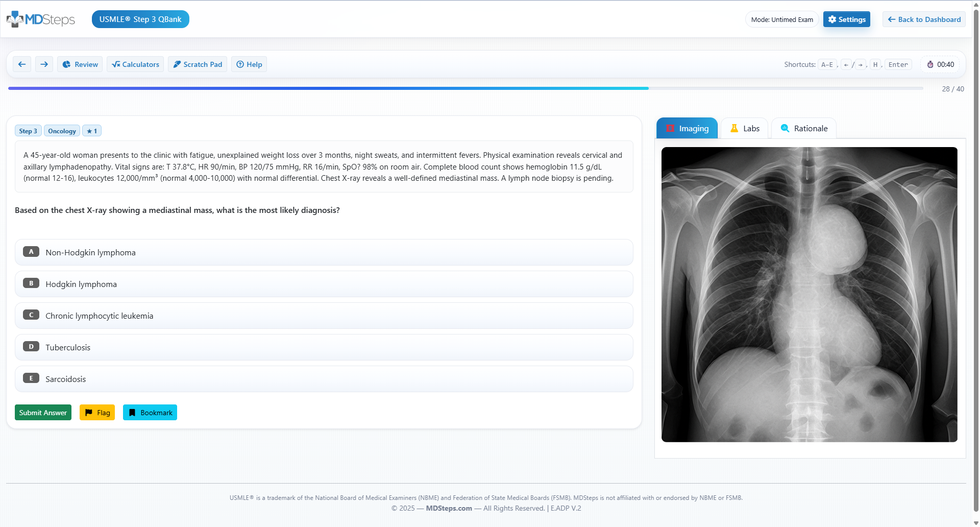This screenshot has height=527, width=980.
Task: Select answer choice B Hodgkin lymphoma
Action: pyautogui.click(x=324, y=284)
